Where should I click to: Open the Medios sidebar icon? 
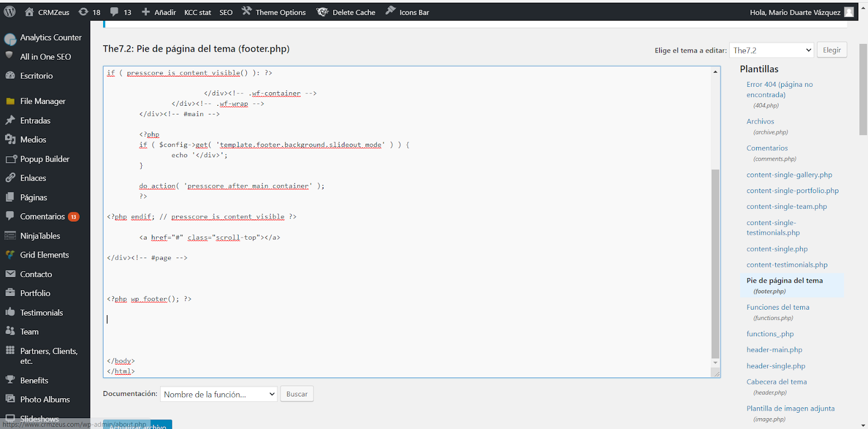[x=10, y=139]
